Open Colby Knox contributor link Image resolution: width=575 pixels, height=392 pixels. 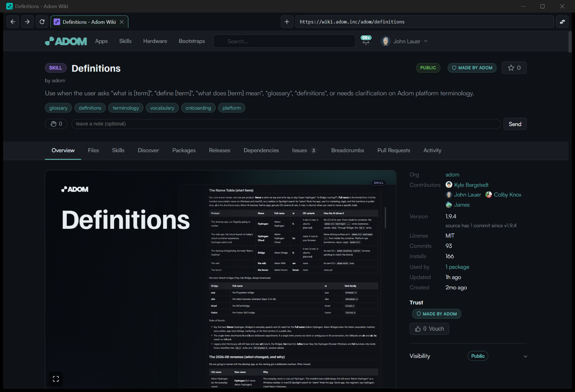[508, 195]
